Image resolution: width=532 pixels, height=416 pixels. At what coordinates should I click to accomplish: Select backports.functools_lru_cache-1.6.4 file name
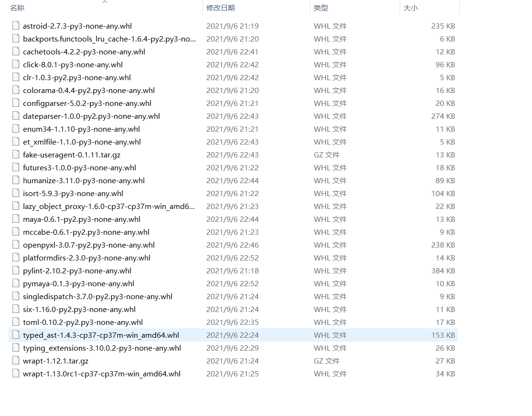click(x=109, y=39)
